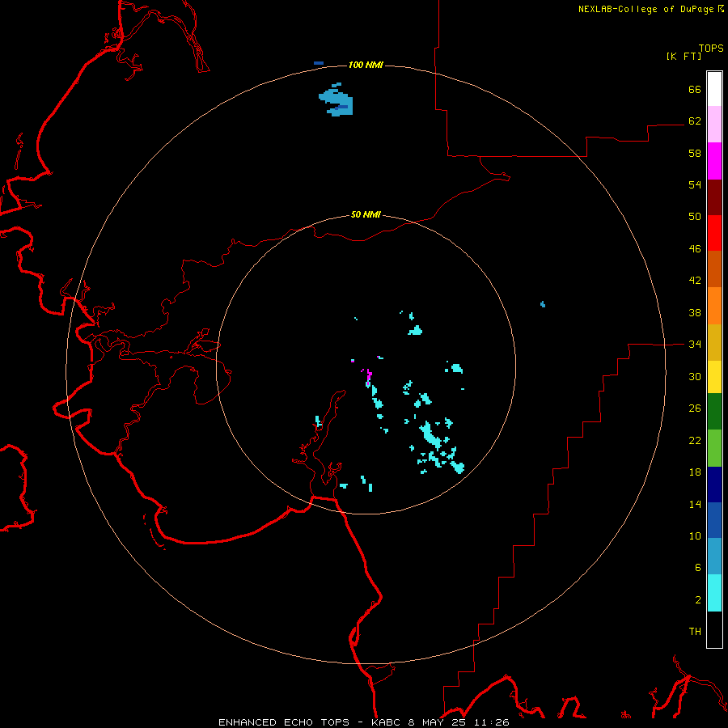Image resolution: width=728 pixels, height=728 pixels.
Task: Click the 2 legend value
Action: point(698,599)
